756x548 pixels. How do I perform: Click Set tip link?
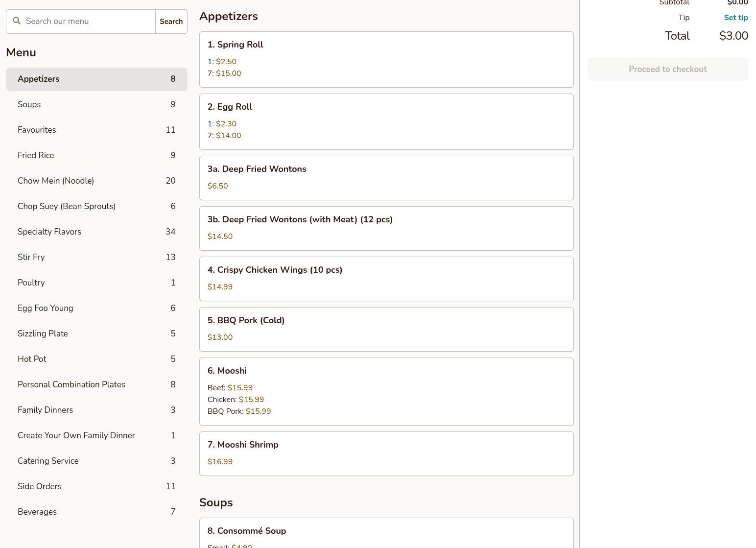[735, 18]
